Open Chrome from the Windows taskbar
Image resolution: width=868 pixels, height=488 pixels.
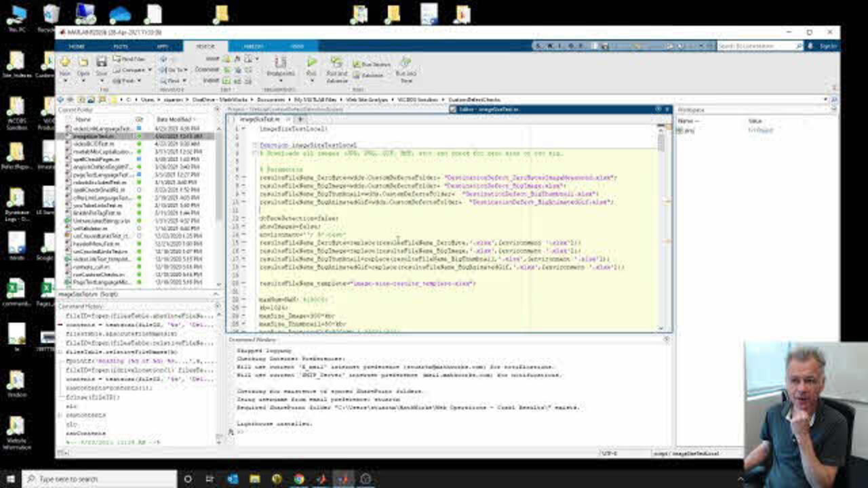click(298, 479)
